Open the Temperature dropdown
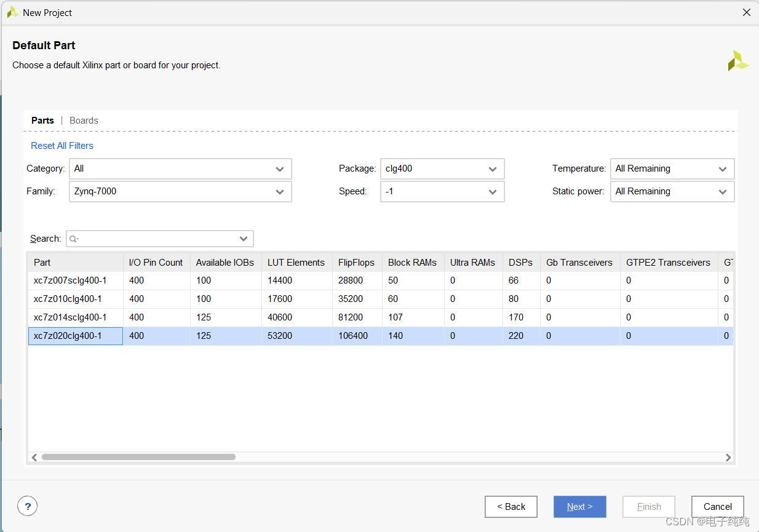This screenshot has width=759, height=532. click(x=672, y=169)
